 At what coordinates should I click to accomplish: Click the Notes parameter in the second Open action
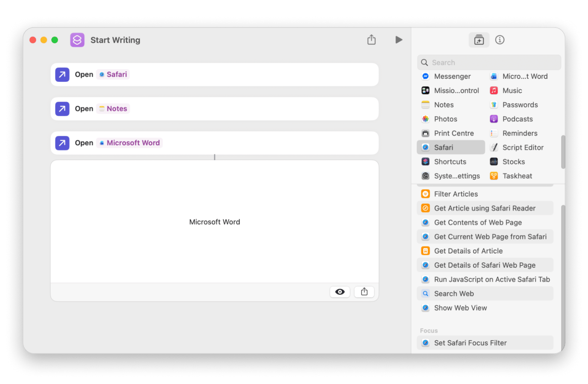(x=113, y=109)
